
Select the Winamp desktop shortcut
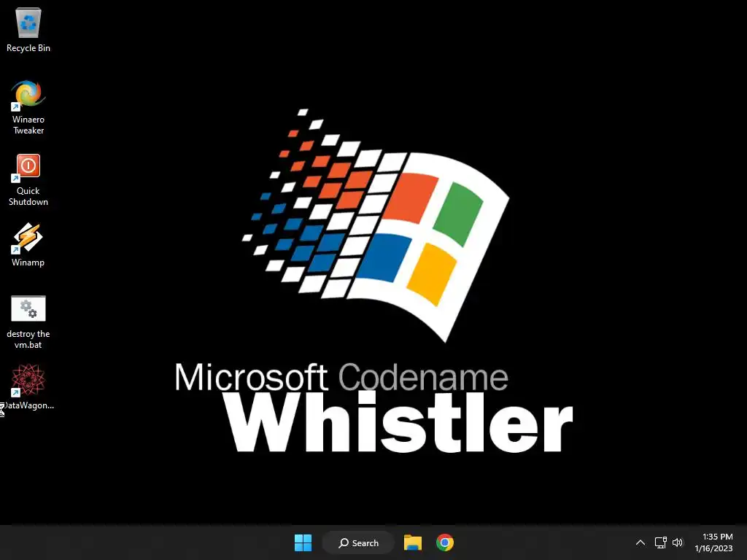coord(28,244)
